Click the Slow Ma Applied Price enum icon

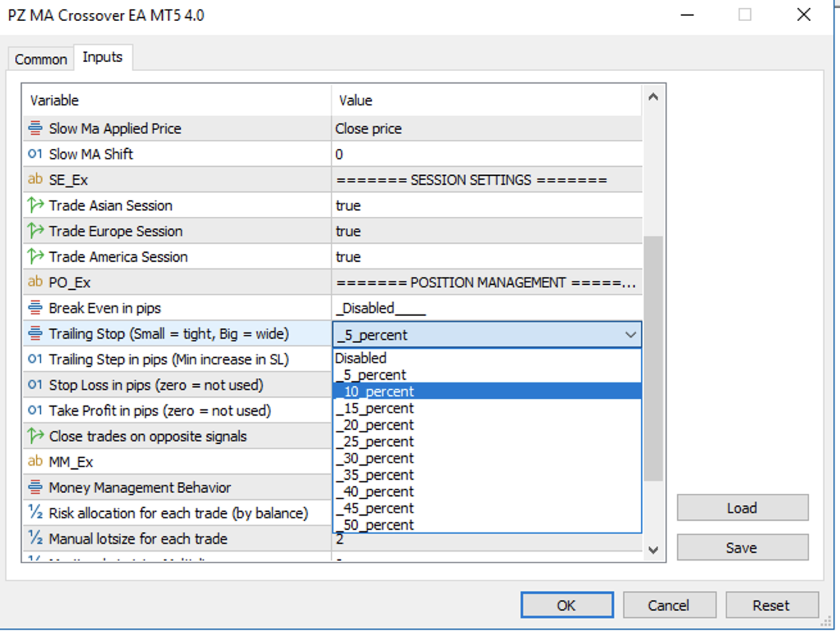pos(35,128)
